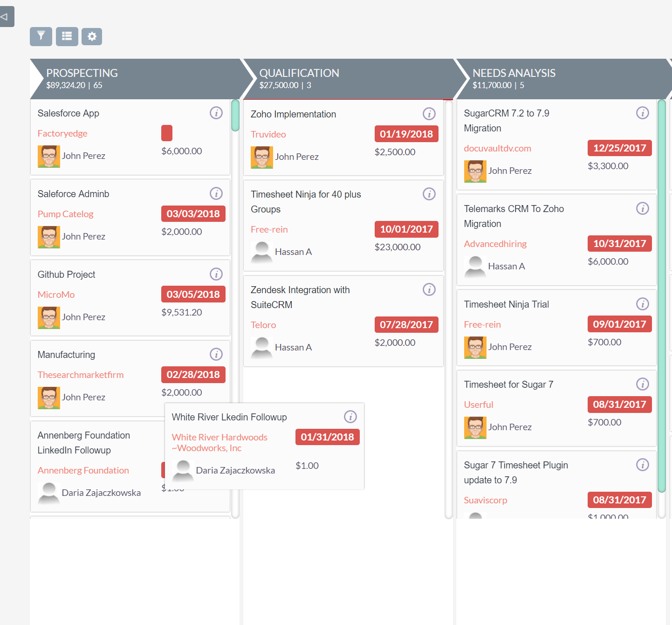Open info icon on Telemarks CRM To Zoho Migration
Screen dimensions: 672x625
point(643,208)
